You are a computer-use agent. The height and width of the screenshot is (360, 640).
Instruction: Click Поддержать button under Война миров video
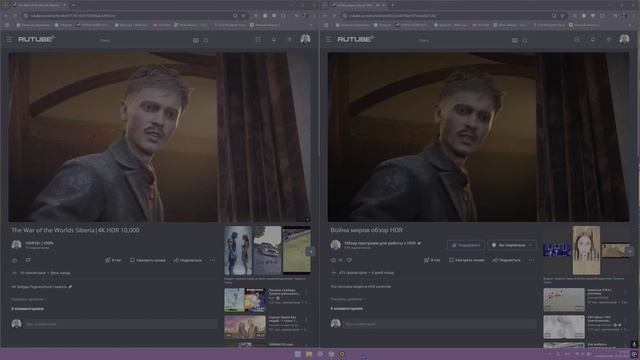click(466, 245)
